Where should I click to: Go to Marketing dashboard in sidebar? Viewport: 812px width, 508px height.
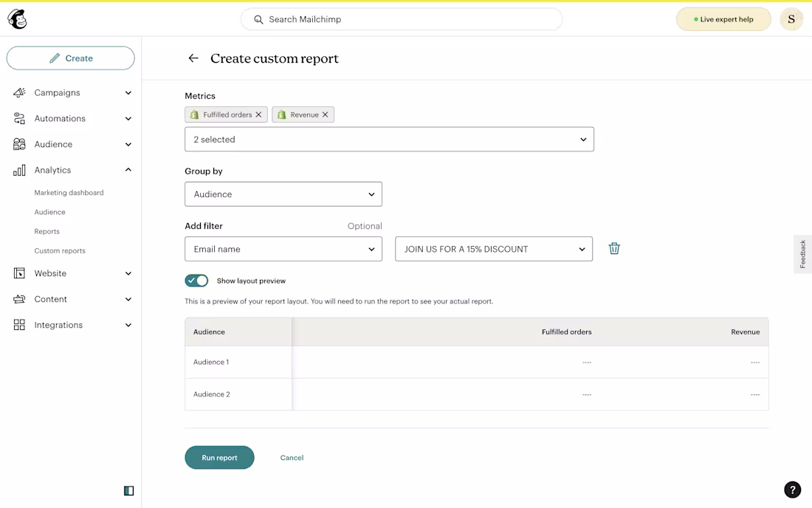coord(68,192)
